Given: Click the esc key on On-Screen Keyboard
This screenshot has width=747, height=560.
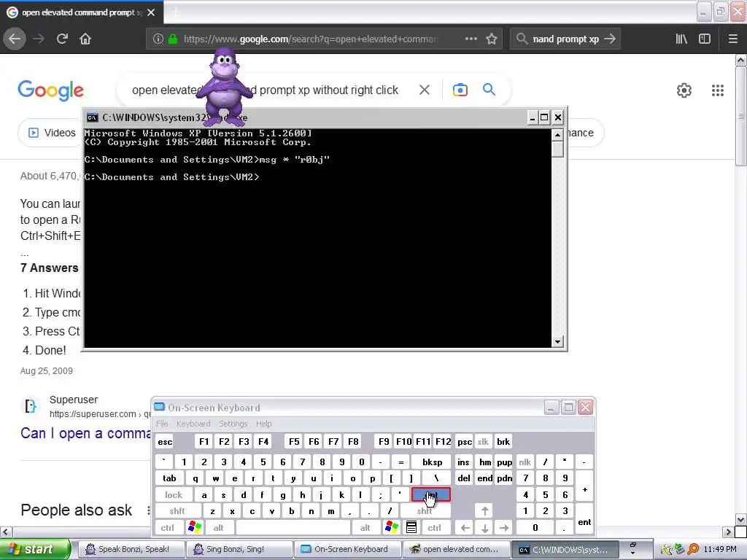Looking at the screenshot, I should 165,441.
